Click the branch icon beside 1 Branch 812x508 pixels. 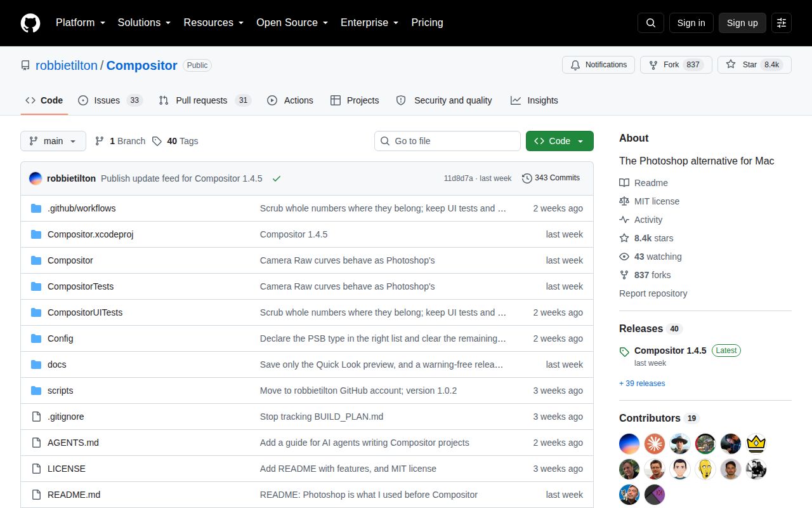(x=100, y=141)
